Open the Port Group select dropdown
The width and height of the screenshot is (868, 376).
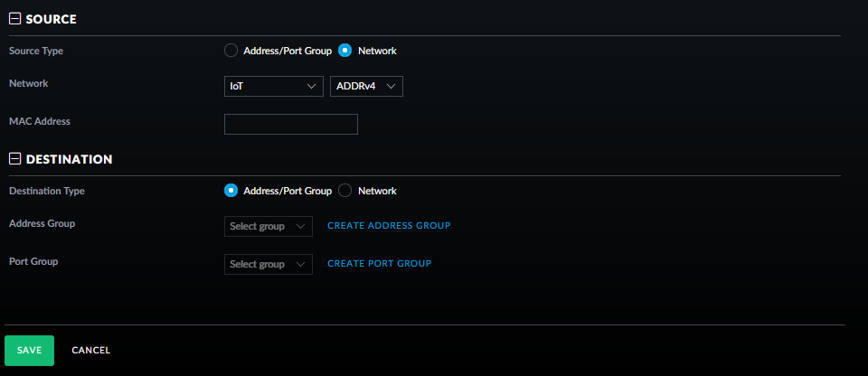tap(268, 264)
